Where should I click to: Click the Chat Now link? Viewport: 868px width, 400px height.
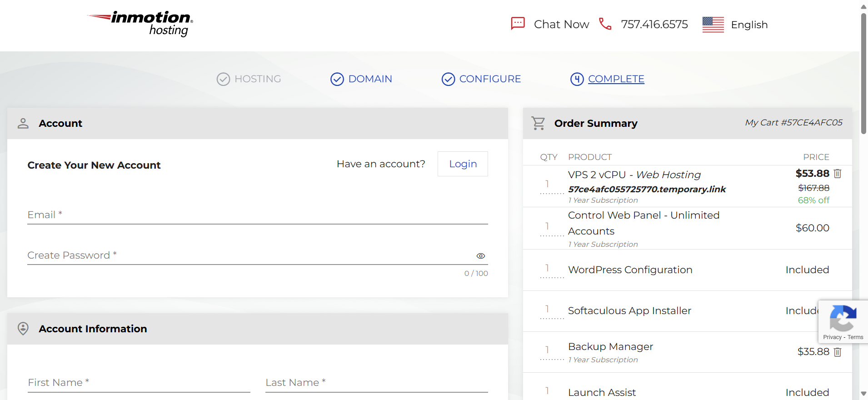[x=561, y=25]
